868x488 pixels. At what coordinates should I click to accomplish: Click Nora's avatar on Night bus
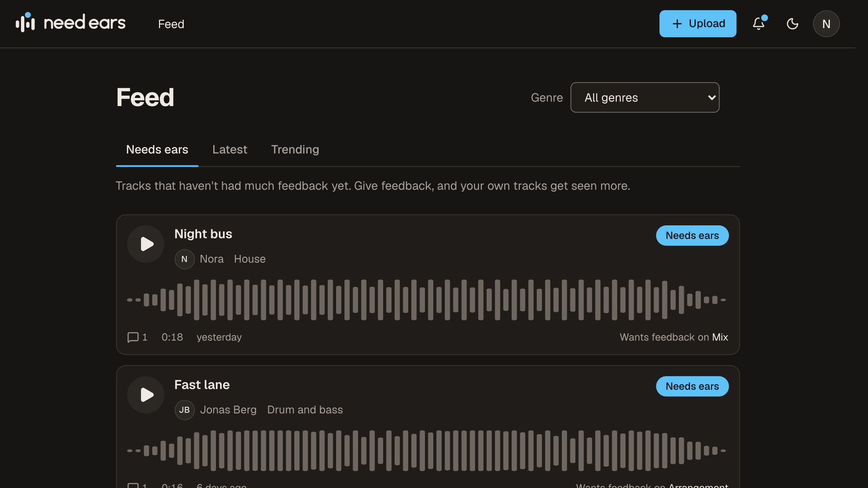click(x=184, y=259)
